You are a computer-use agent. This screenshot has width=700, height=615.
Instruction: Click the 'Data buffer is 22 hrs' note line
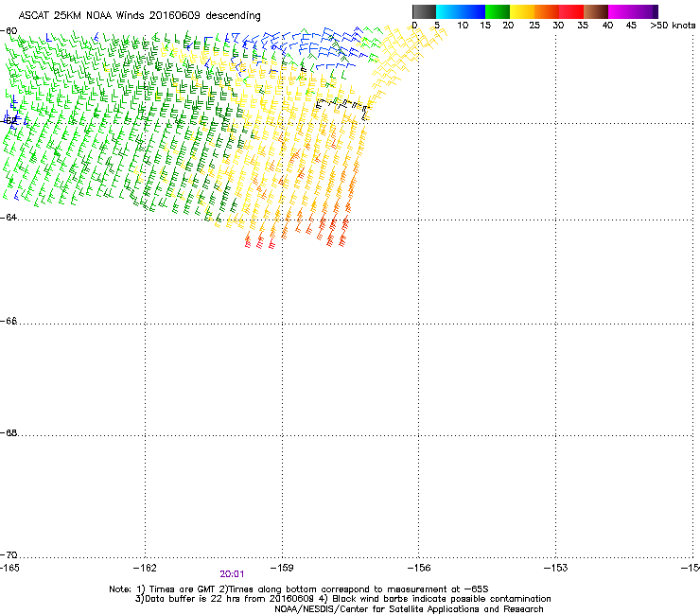[x=342, y=599]
